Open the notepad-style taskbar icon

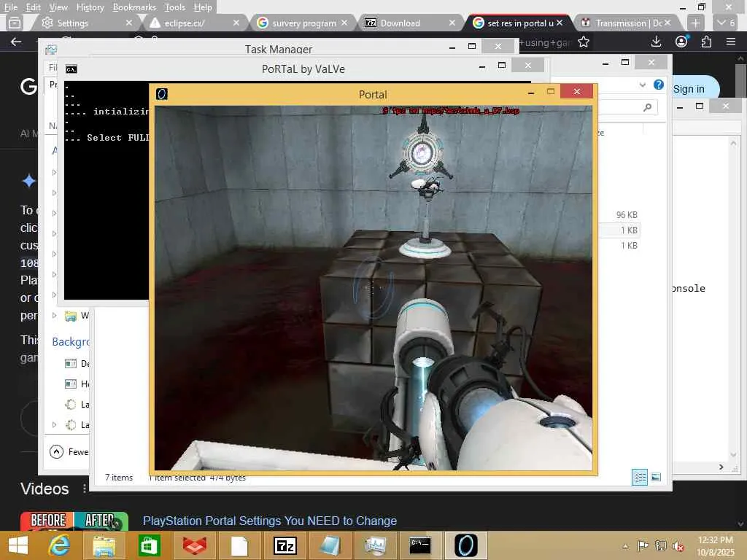tap(330, 545)
